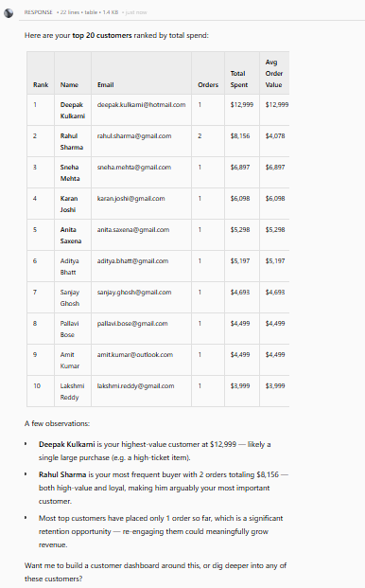This screenshot has width=365, height=588.
Task: Open sneha.mehta@gmail.com email link
Action: pyautogui.click(x=134, y=168)
